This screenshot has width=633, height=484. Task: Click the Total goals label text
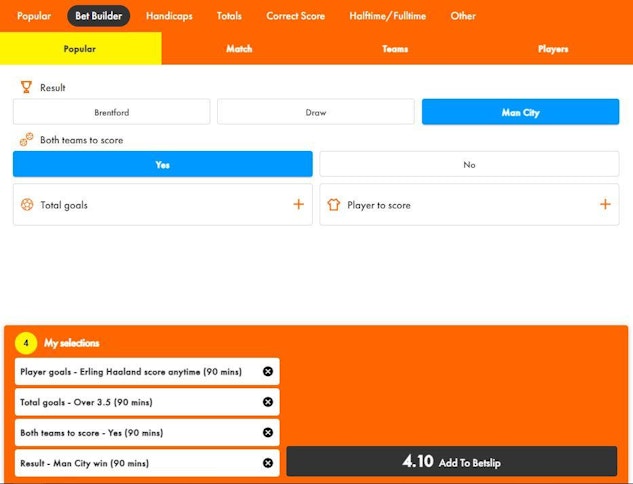coord(64,205)
